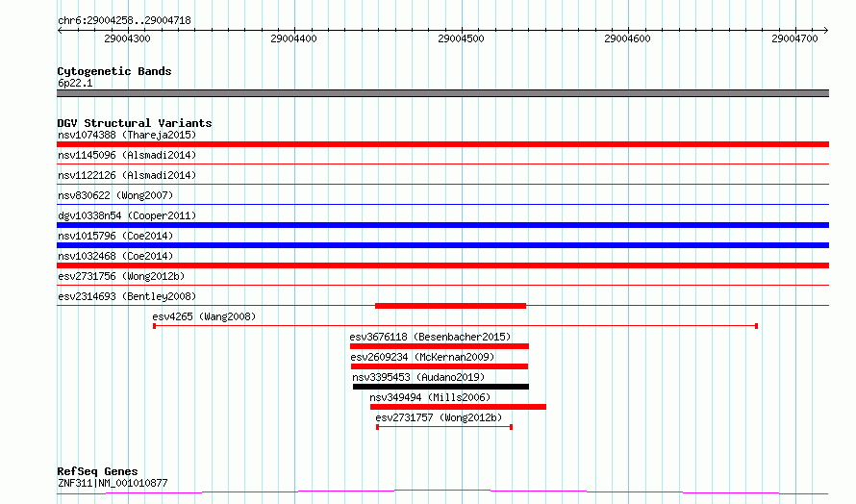Click the gray 6p22.1 cytogenetic band bar
This screenshot has height=504, width=856.
coord(442,93)
